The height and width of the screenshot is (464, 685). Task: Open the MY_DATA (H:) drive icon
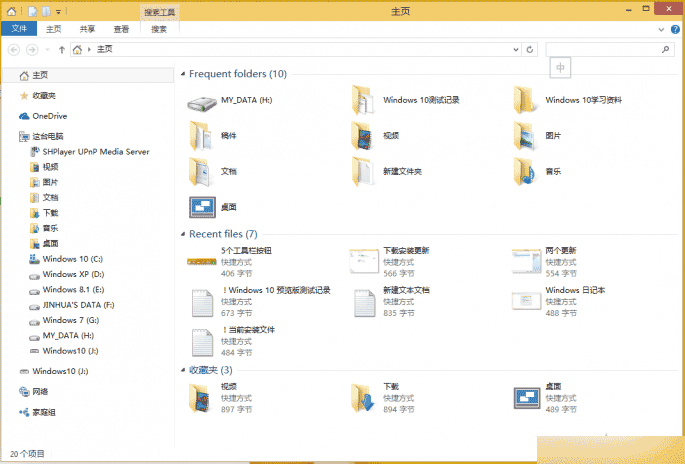click(x=201, y=100)
